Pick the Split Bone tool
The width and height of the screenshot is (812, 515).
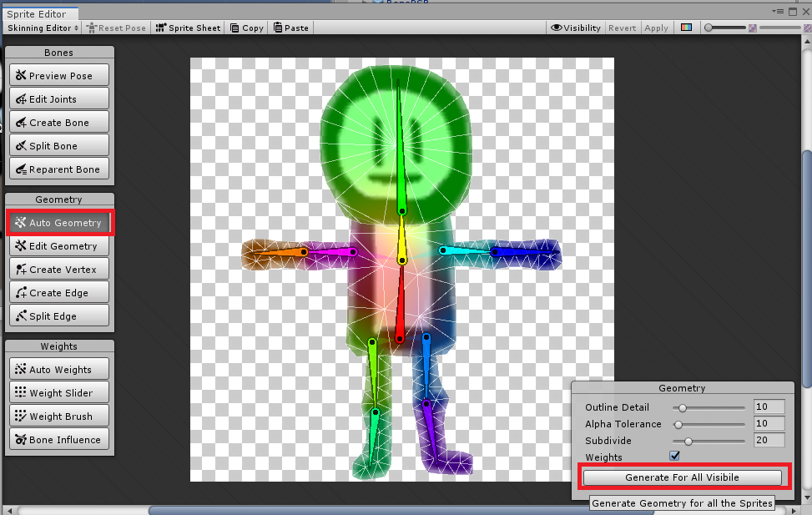pos(59,145)
